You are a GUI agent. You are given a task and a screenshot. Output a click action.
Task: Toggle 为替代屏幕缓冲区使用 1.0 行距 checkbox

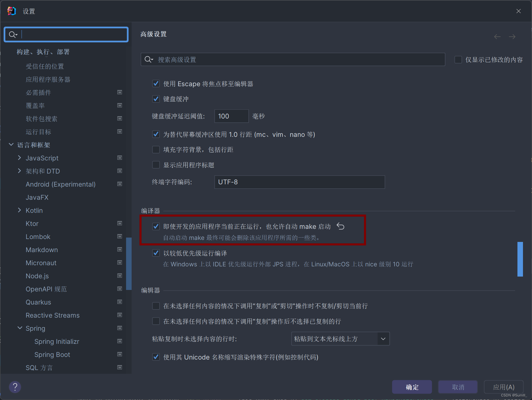[156, 134]
